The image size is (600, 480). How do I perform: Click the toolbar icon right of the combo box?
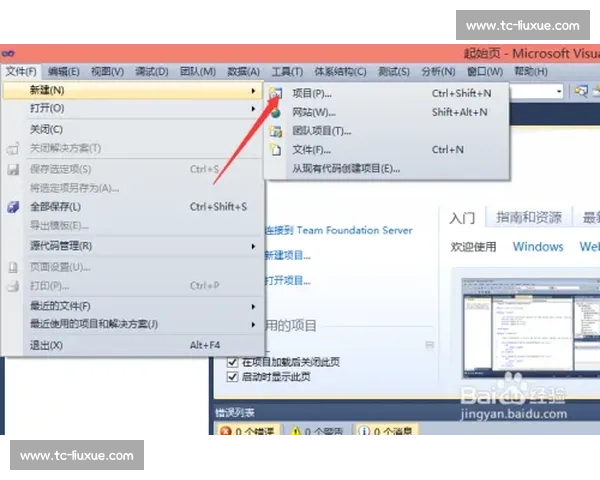click(581, 91)
